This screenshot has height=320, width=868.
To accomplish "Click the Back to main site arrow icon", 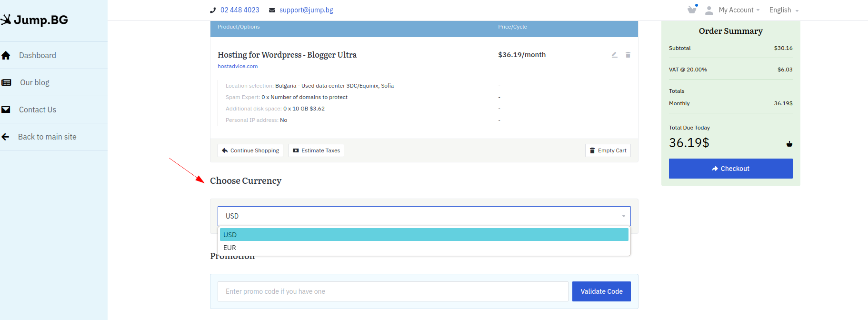I will tap(5, 137).
